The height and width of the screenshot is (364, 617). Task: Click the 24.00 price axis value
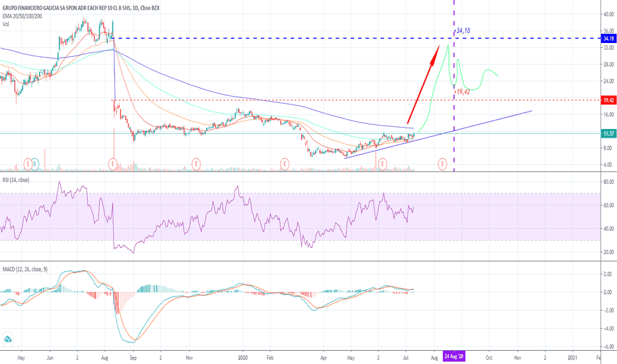pos(608,81)
